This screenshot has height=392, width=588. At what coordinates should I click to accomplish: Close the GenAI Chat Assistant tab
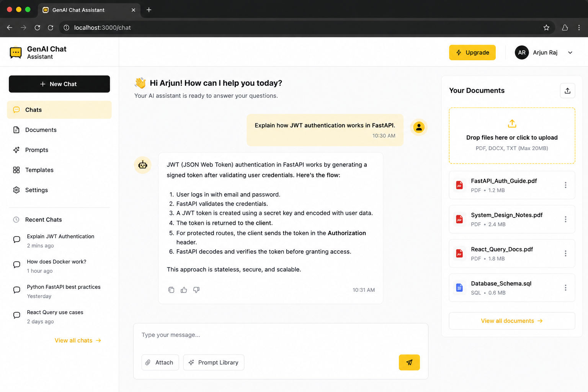pos(133,10)
